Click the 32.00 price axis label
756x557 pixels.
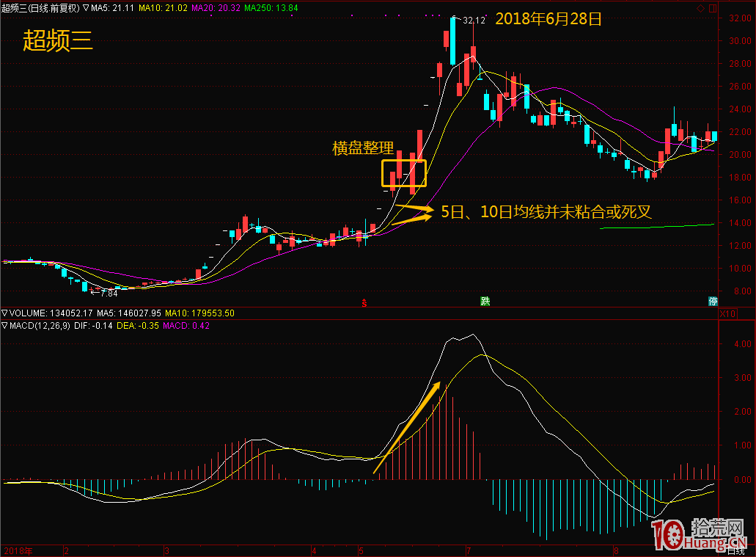tap(740, 18)
